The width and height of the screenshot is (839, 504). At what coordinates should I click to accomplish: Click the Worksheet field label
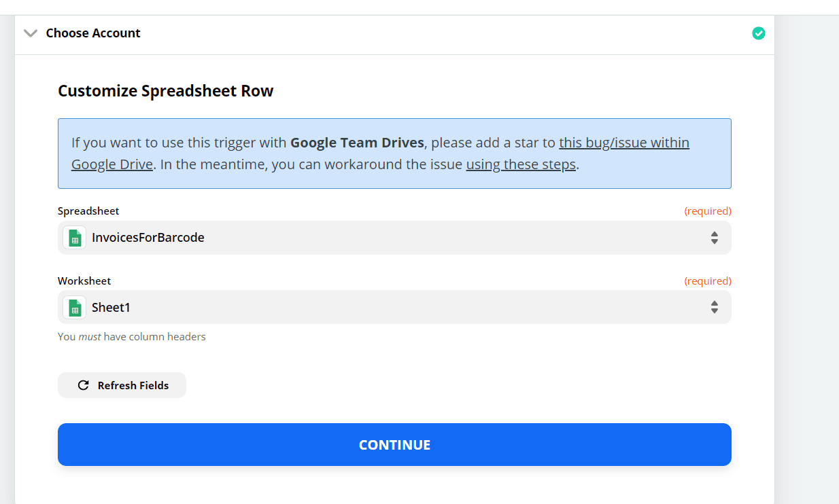click(84, 281)
